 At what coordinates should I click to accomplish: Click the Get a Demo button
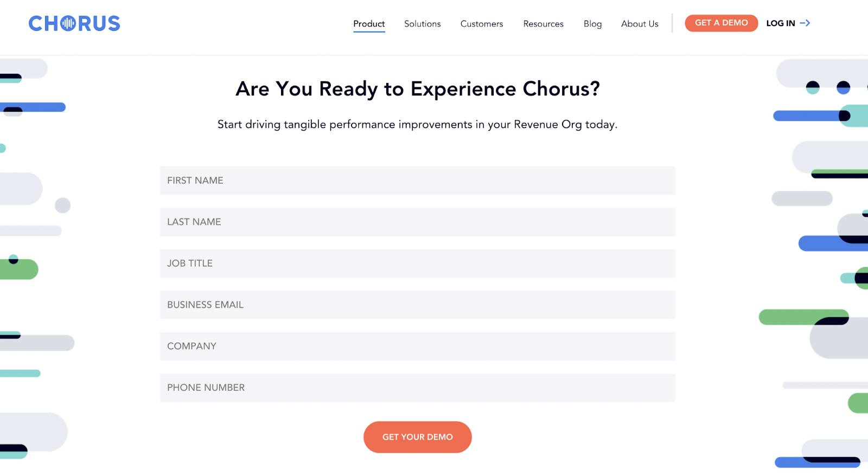coord(722,23)
